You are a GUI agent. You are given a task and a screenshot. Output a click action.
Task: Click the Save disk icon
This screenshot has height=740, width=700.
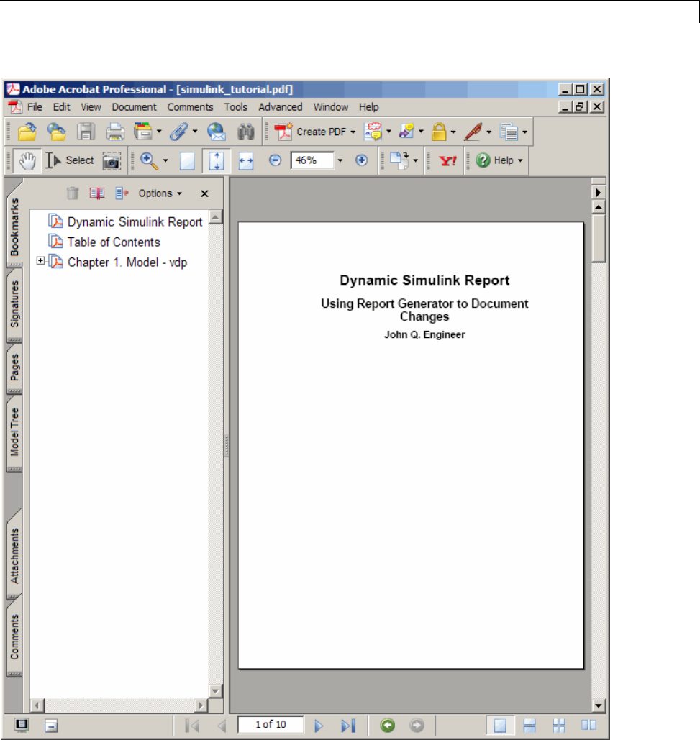pyautogui.click(x=86, y=132)
